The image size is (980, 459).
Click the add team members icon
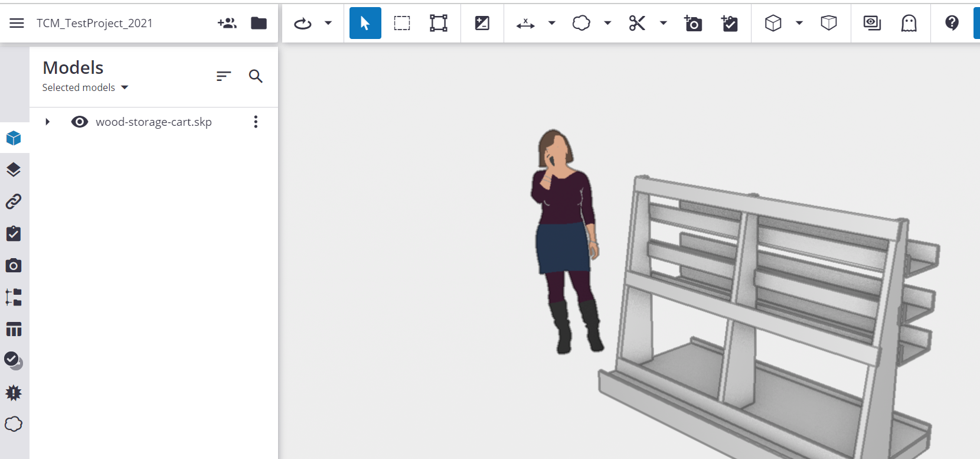coord(227,23)
